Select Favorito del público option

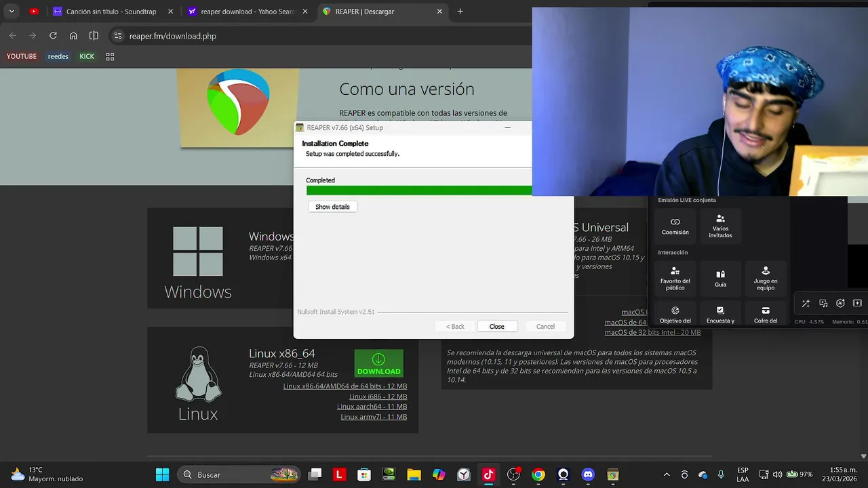tap(675, 279)
